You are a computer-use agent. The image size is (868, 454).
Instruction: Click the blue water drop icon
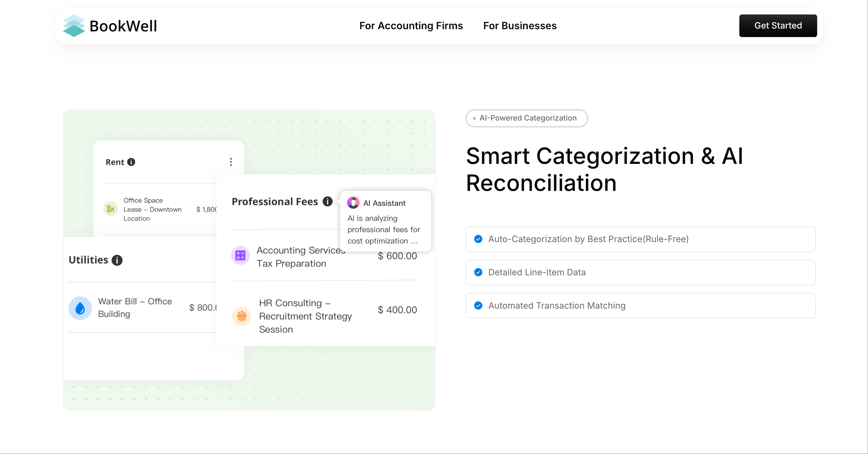80,308
